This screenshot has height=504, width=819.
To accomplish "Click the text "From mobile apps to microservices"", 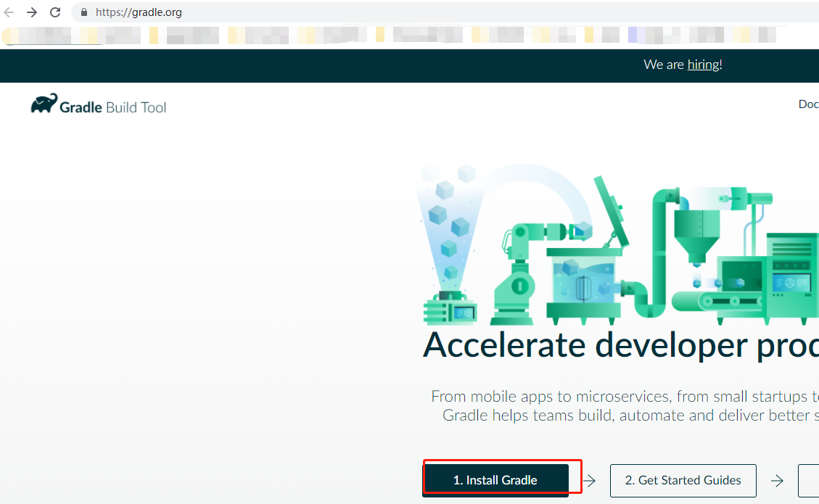I will click(x=550, y=397).
